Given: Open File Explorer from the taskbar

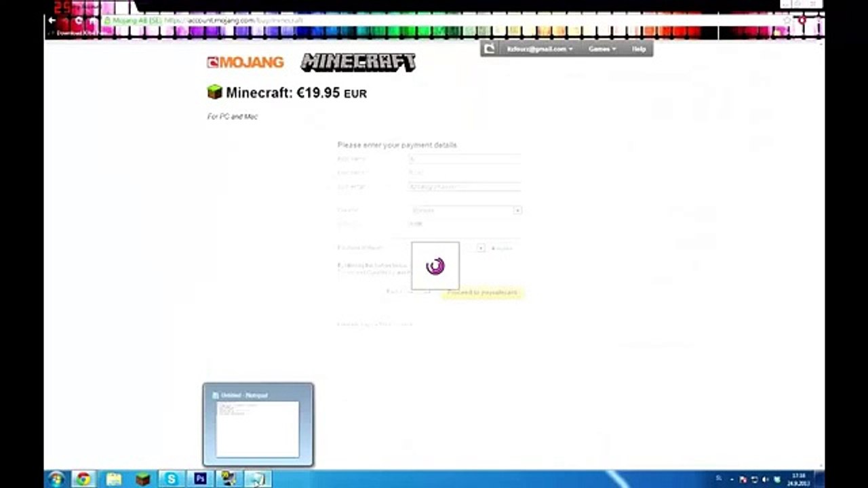Looking at the screenshot, I should [113, 479].
